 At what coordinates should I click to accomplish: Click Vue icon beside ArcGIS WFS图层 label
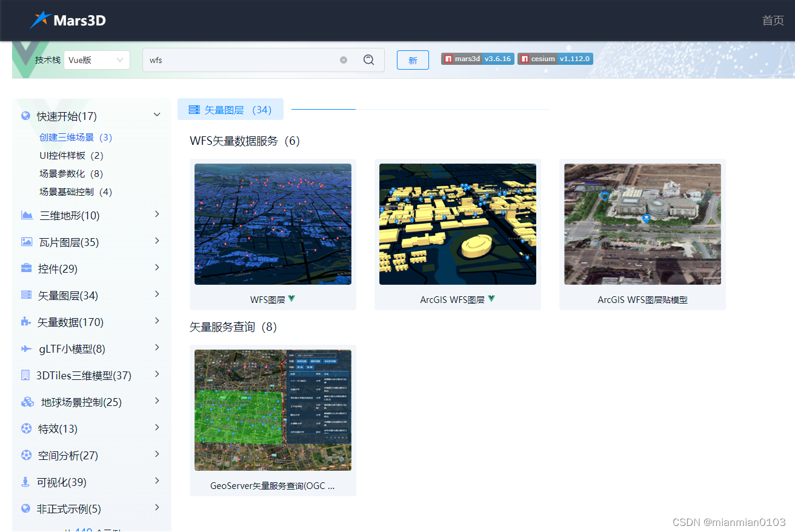point(491,299)
